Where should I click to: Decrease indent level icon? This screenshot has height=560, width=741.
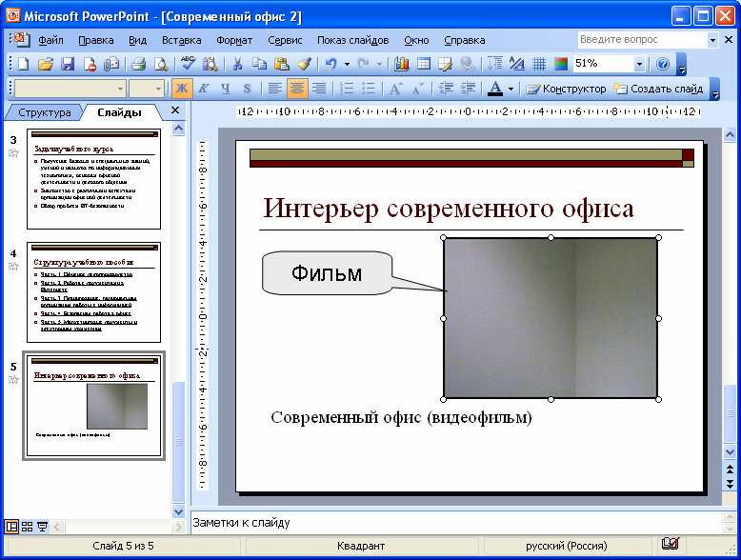pos(446,89)
